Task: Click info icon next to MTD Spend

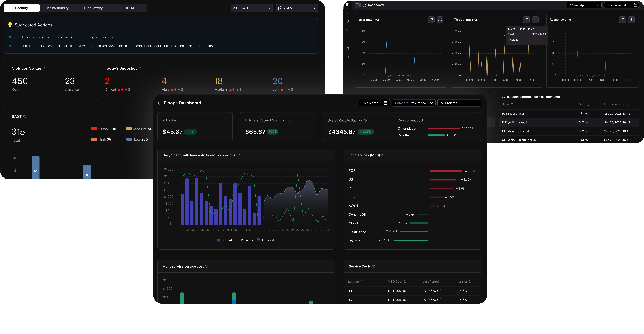Action: tap(183, 120)
